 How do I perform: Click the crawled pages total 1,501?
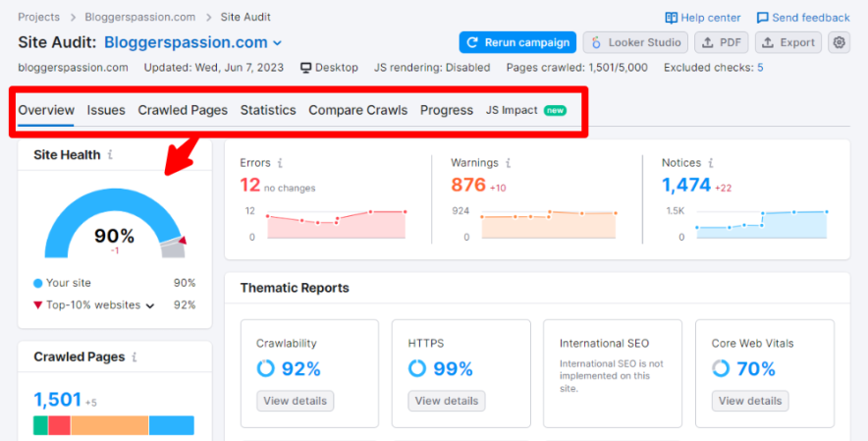58,400
